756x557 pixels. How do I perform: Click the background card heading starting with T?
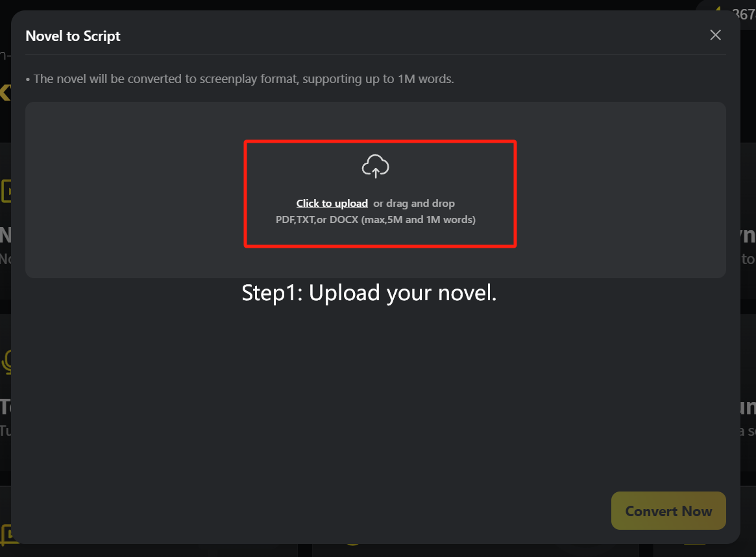[x=5, y=407]
